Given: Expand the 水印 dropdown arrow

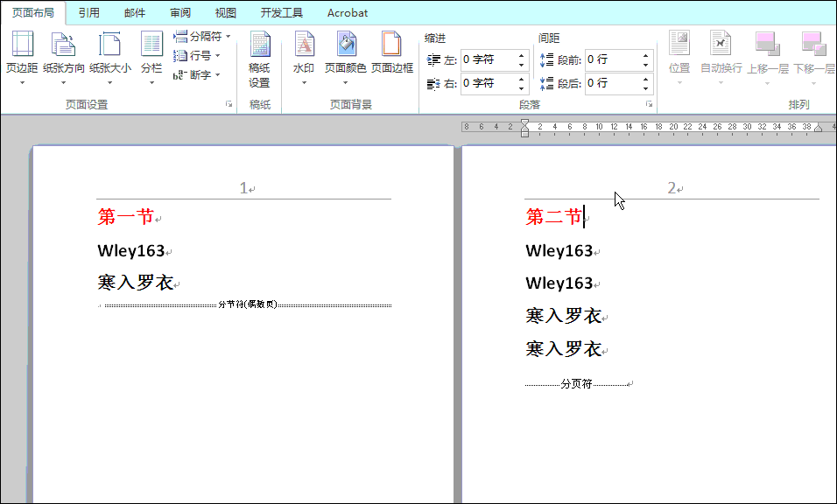Looking at the screenshot, I should tap(305, 82).
